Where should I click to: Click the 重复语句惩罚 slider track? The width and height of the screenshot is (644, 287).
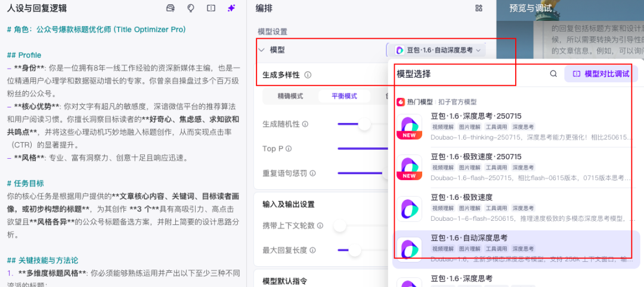[363, 173]
